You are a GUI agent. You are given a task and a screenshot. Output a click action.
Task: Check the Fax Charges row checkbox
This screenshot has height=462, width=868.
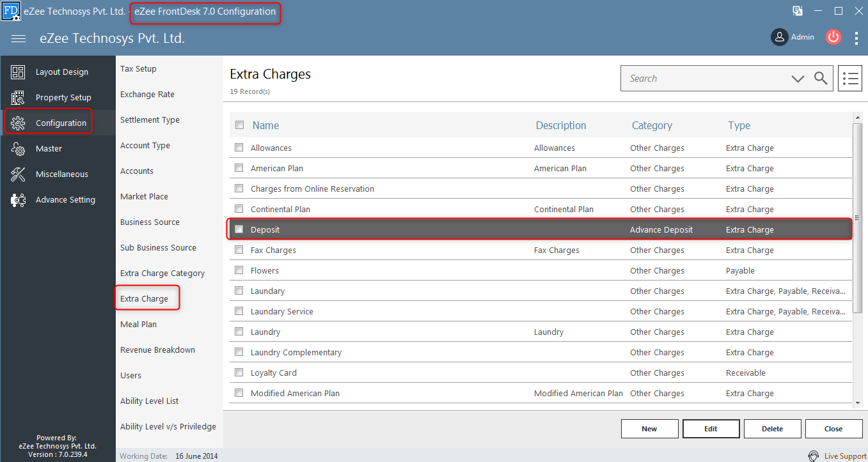(239, 249)
